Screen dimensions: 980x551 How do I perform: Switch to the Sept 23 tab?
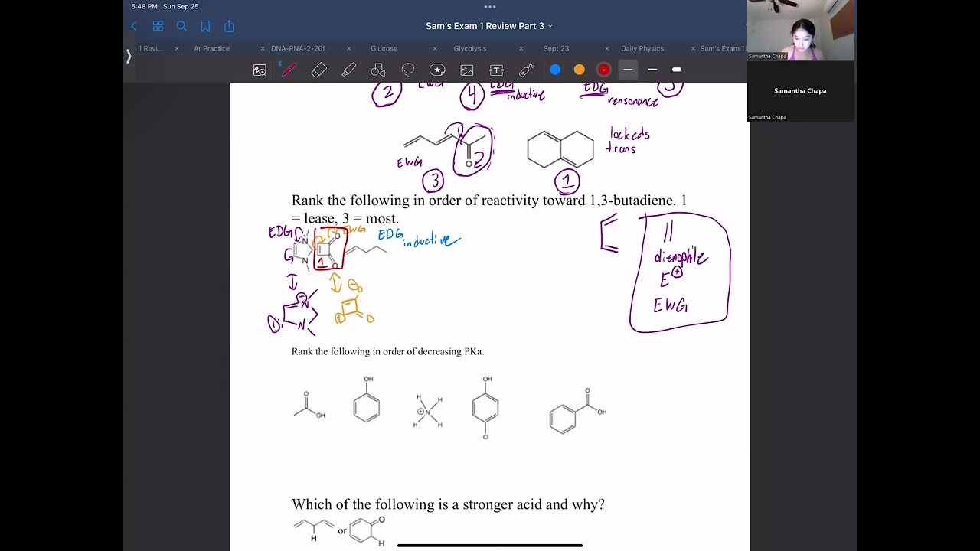tap(556, 48)
